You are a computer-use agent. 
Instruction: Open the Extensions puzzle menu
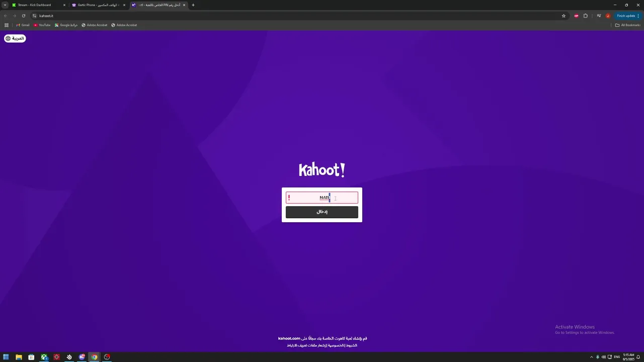(586, 16)
